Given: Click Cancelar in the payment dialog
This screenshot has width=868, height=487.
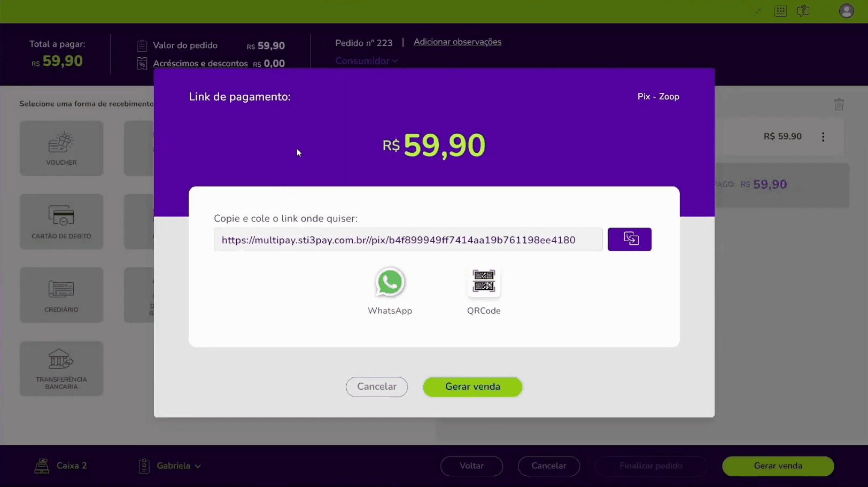Looking at the screenshot, I should [377, 386].
